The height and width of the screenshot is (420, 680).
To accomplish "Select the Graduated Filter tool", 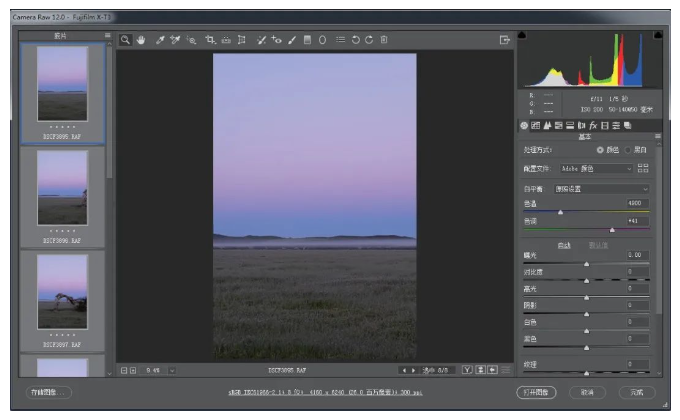I will pos(307,40).
